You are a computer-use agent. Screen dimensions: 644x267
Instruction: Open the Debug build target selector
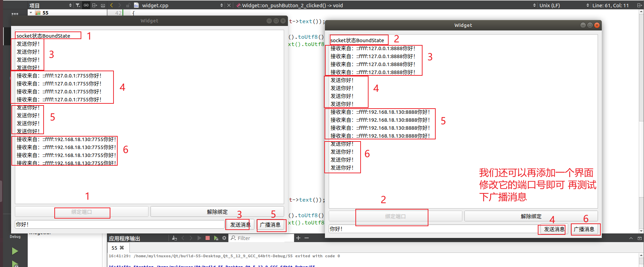point(15,237)
